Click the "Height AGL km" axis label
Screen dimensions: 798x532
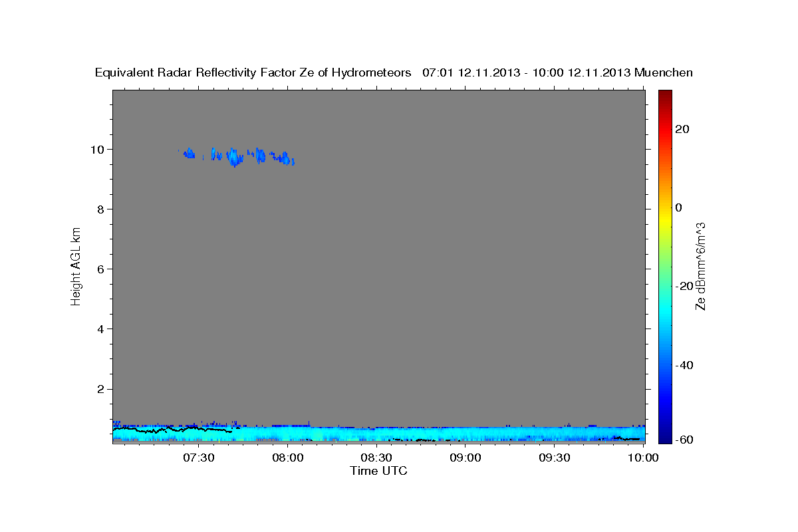pos(76,265)
